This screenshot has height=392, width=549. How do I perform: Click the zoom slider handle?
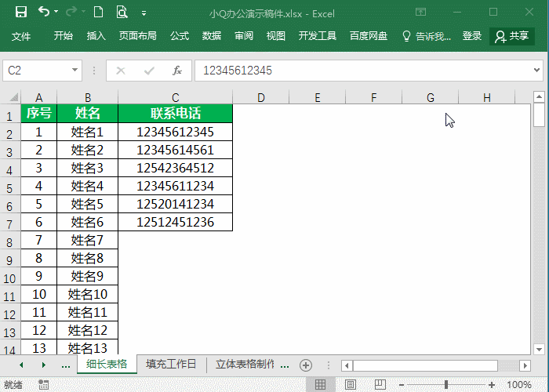[446, 385]
